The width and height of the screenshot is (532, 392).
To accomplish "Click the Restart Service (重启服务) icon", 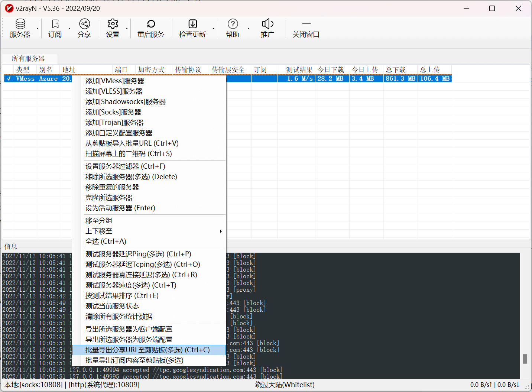I will 151,24.
